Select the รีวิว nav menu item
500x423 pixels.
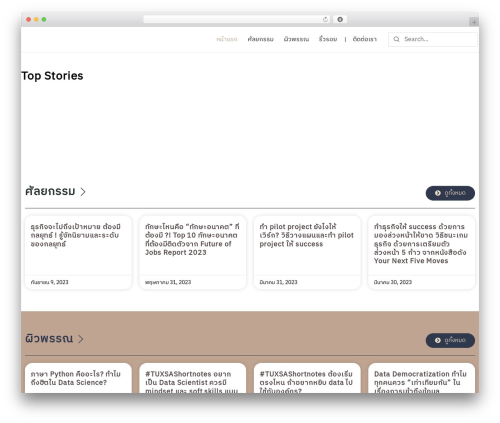coord(328,39)
